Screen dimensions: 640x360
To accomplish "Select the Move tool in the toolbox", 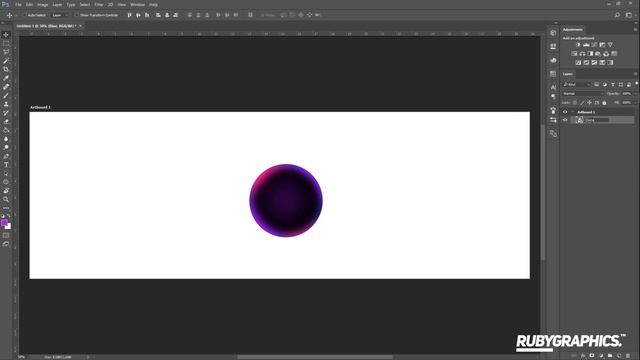I will coord(6,35).
